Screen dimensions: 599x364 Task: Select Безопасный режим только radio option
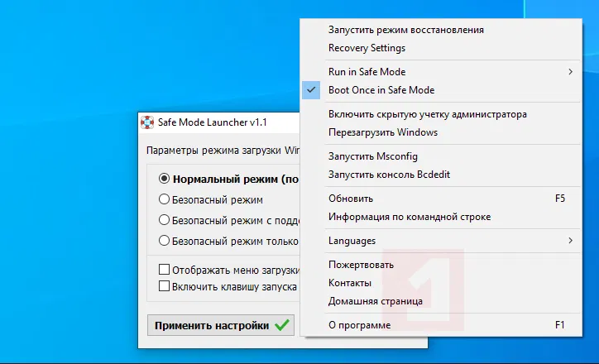(164, 241)
